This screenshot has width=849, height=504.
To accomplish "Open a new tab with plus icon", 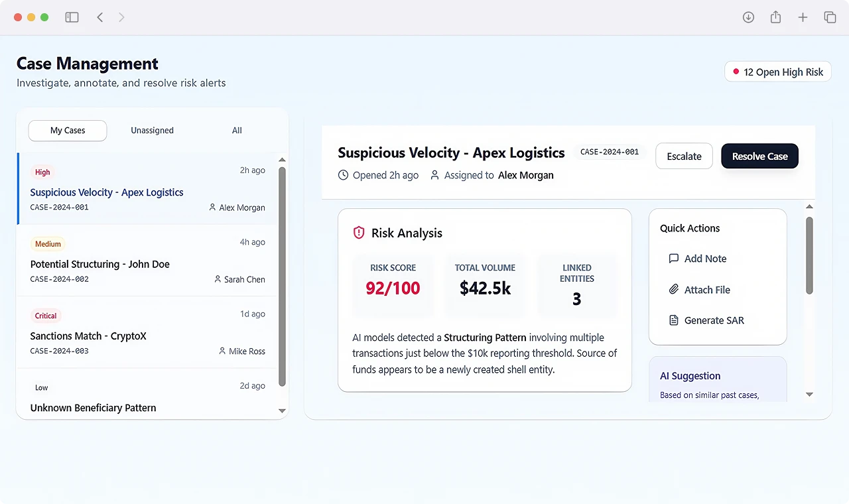I will coord(803,17).
